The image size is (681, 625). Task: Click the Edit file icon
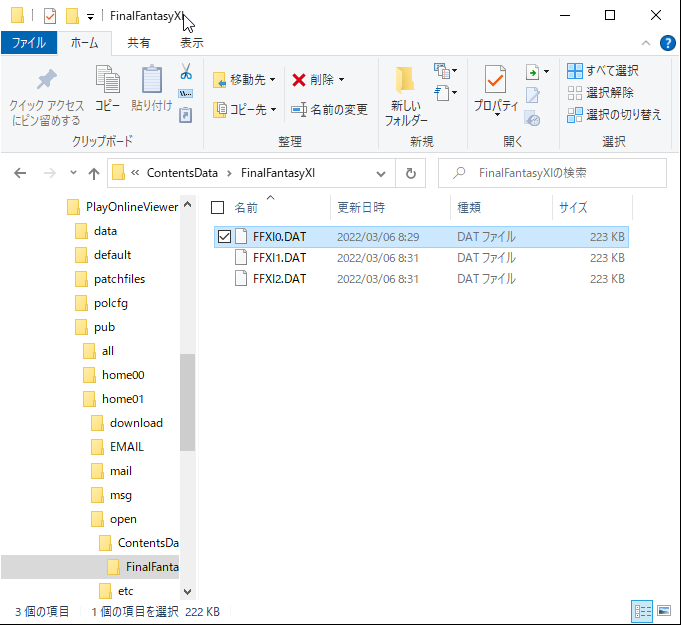point(532,95)
